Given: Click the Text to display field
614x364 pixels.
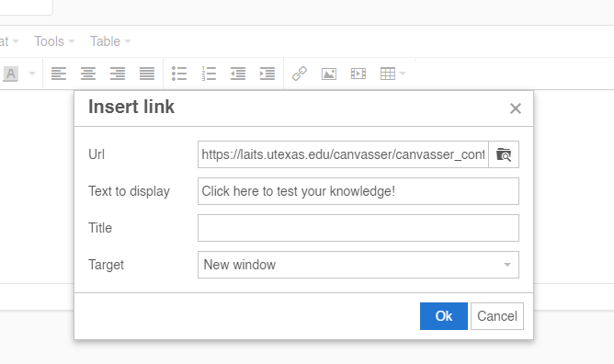Looking at the screenshot, I should point(358,191).
